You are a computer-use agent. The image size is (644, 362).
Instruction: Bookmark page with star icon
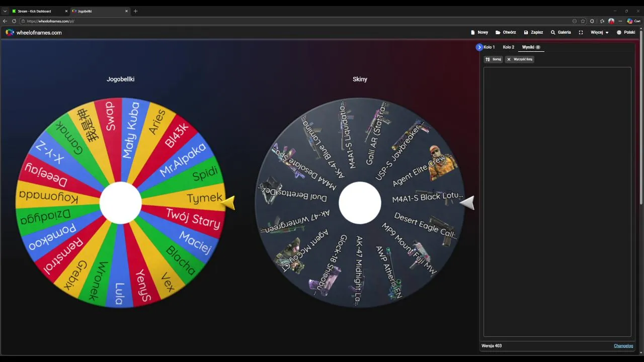pyautogui.click(x=583, y=21)
